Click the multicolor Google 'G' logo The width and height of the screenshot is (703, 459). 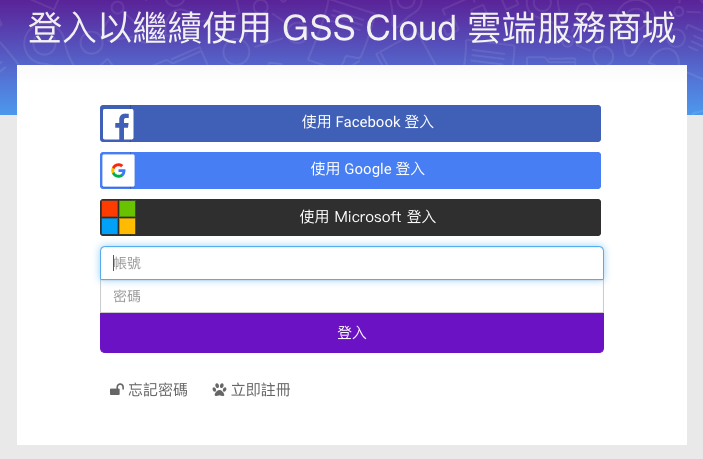(118, 170)
